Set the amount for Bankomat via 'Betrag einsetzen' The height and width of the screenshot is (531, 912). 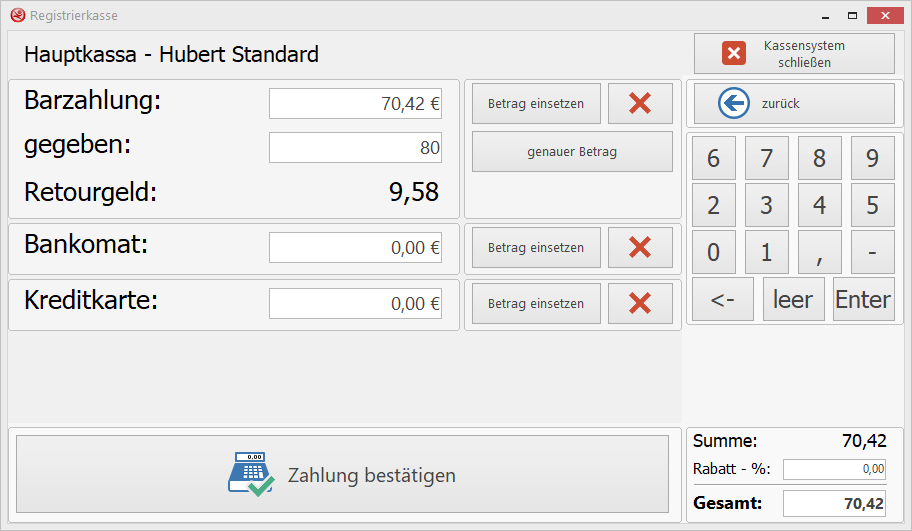(x=536, y=247)
